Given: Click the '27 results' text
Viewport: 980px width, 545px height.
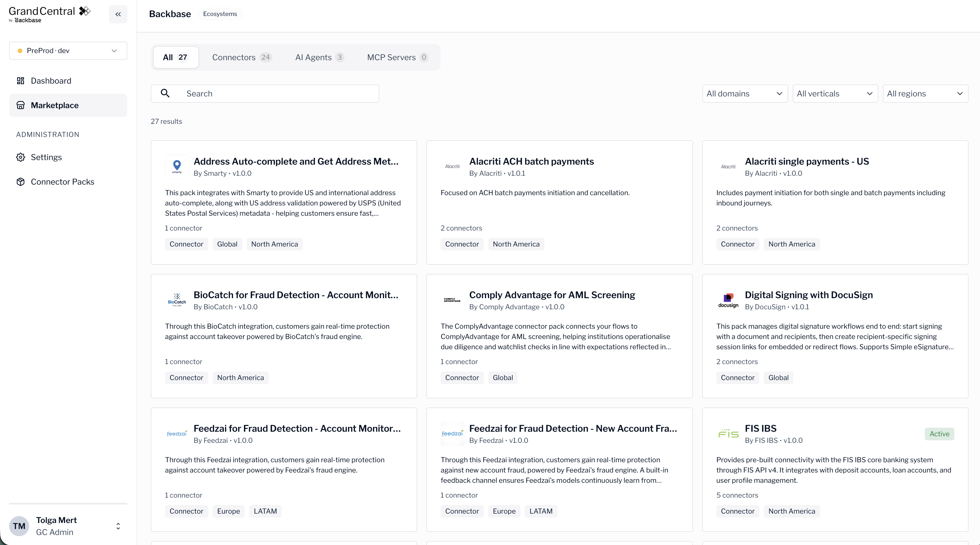Looking at the screenshot, I should [x=166, y=121].
